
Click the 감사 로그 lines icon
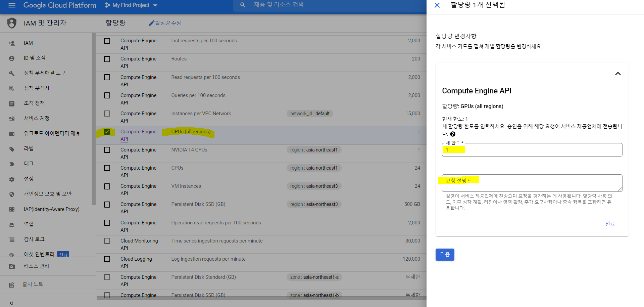[x=12, y=239]
